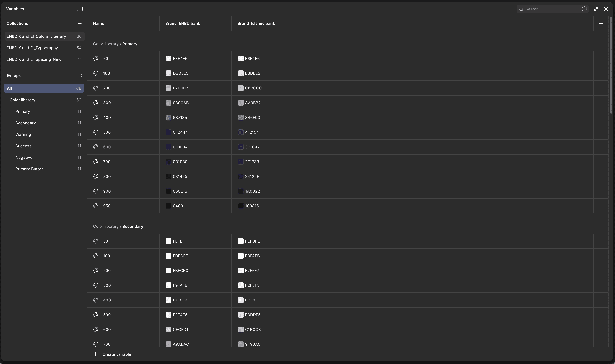Open the Warning group in sidebar

23,134
